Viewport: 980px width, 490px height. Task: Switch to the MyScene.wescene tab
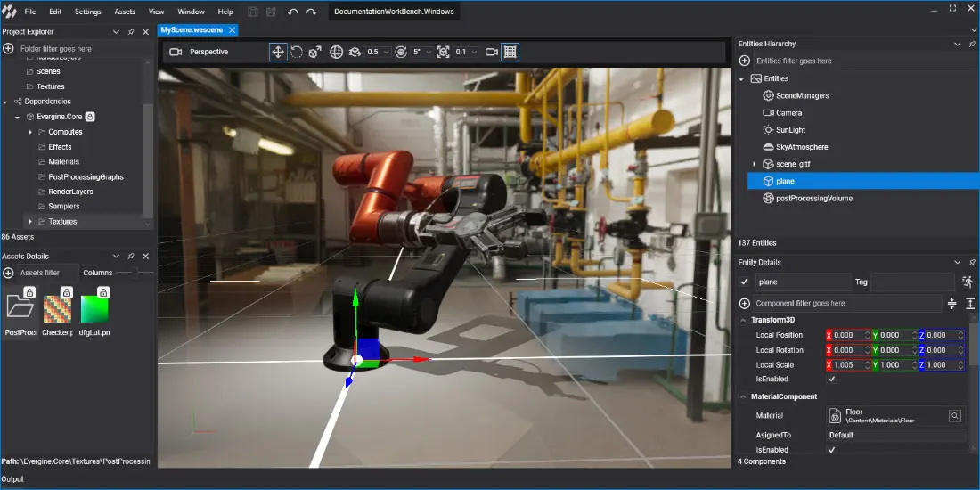[192, 29]
